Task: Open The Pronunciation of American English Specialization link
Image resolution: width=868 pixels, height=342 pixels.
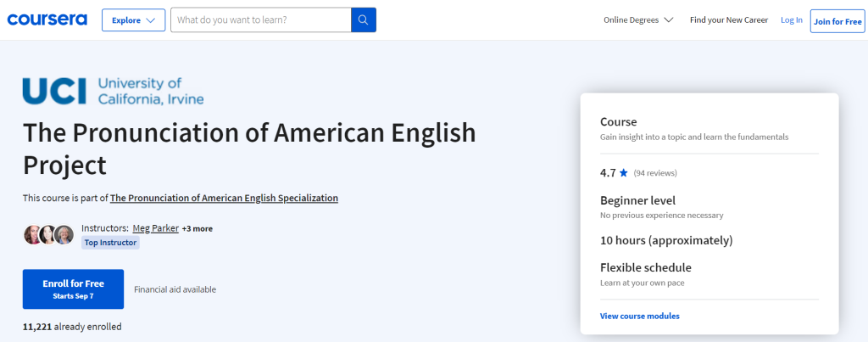Action: [224, 198]
